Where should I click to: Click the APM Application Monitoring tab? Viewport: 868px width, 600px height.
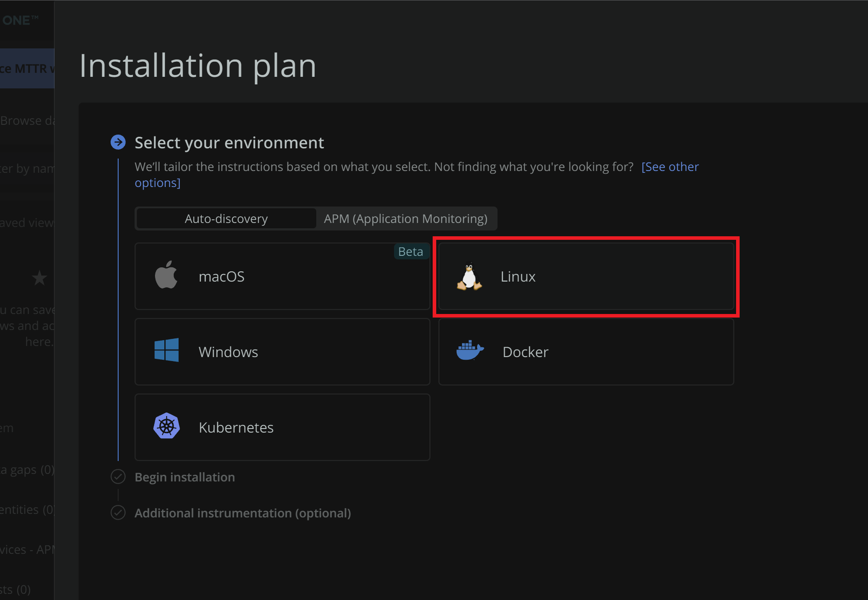pos(405,218)
